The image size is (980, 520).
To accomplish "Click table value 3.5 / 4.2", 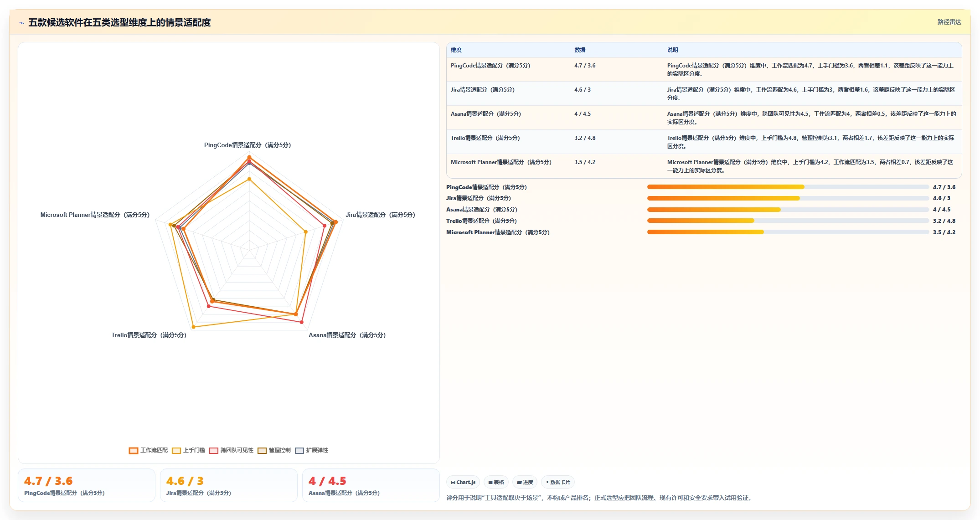I will [x=585, y=162].
